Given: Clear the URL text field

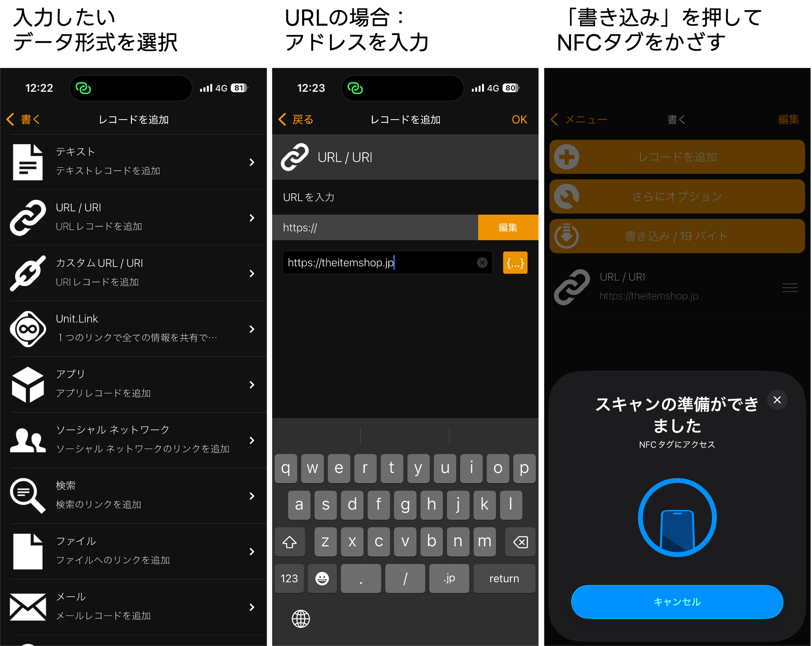Looking at the screenshot, I should click(x=482, y=262).
